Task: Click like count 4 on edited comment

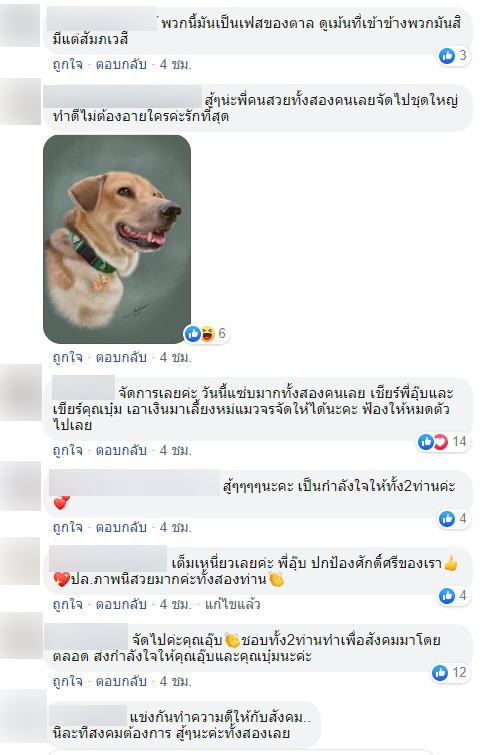Action: [453, 596]
